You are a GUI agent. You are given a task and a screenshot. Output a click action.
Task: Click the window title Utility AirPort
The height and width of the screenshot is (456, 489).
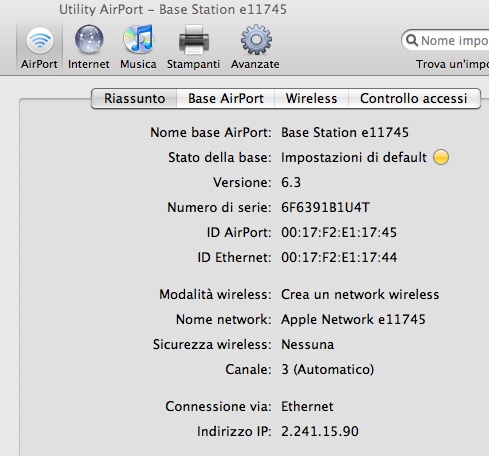tap(173, 9)
